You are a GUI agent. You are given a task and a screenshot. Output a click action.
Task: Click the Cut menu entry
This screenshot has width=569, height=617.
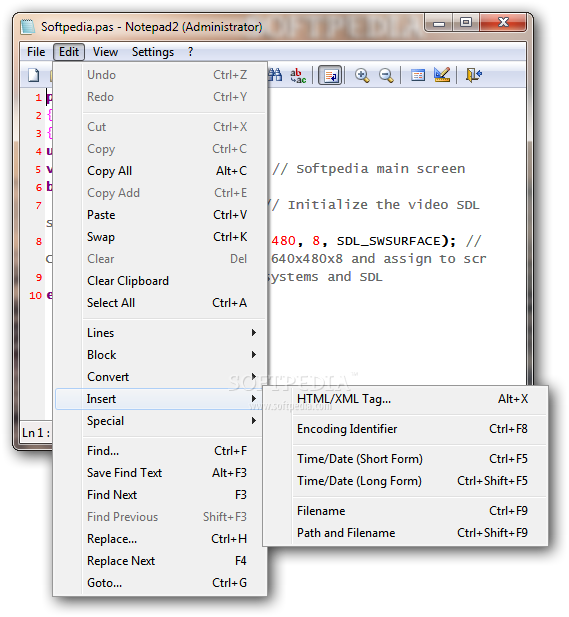[x=161, y=127]
